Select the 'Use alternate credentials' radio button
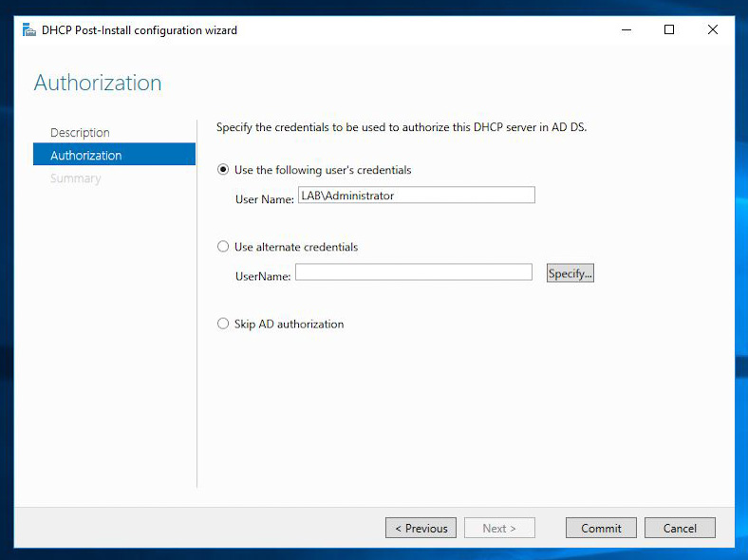748x560 pixels. click(223, 247)
